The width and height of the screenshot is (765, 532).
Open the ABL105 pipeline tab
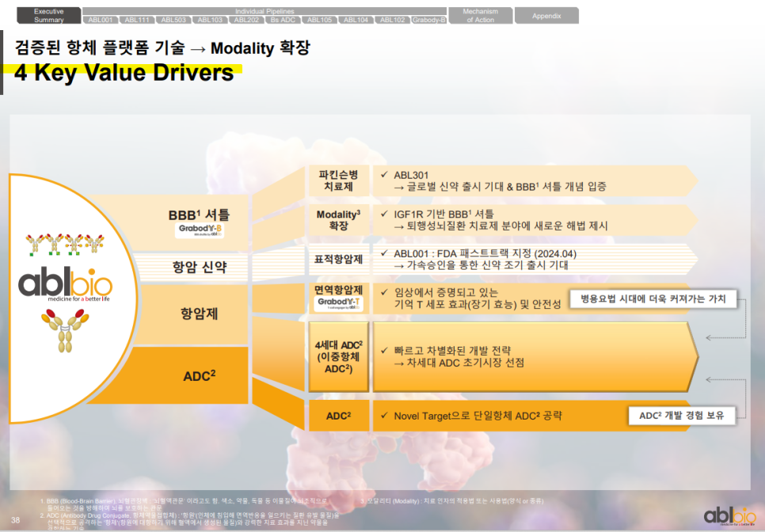(320, 20)
